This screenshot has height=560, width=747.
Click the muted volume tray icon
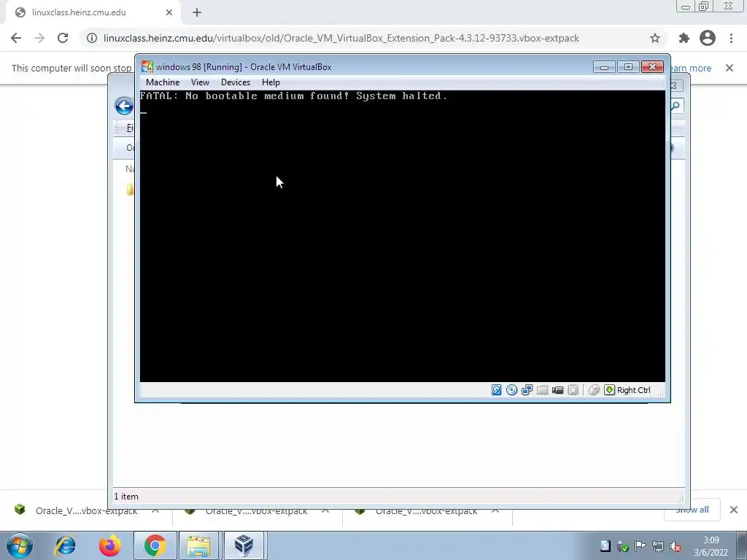pyautogui.click(x=675, y=547)
